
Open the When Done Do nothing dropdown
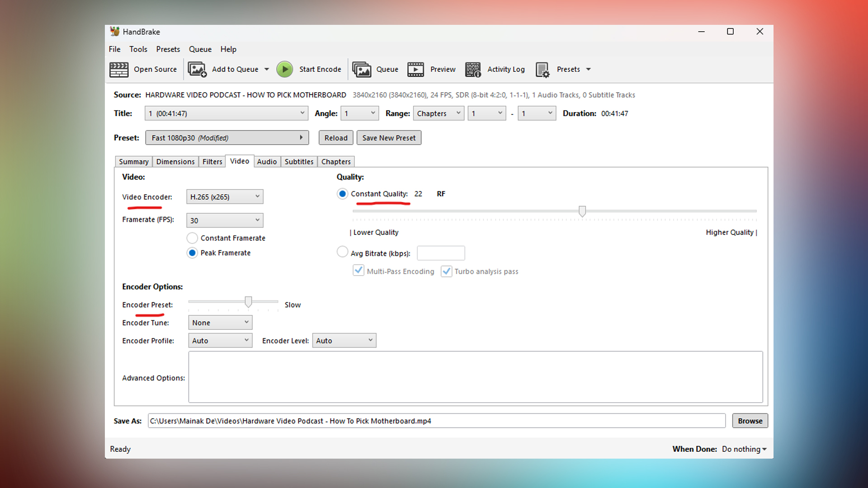pyautogui.click(x=744, y=449)
